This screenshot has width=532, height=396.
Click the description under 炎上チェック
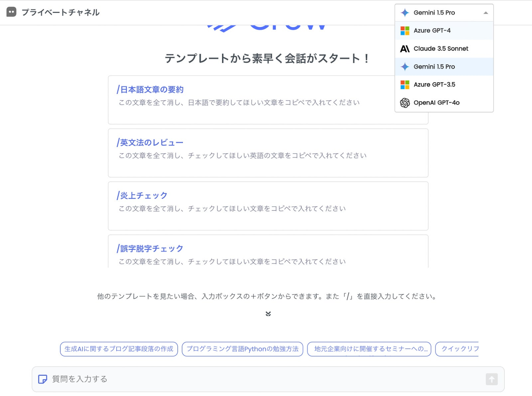pyautogui.click(x=232, y=209)
